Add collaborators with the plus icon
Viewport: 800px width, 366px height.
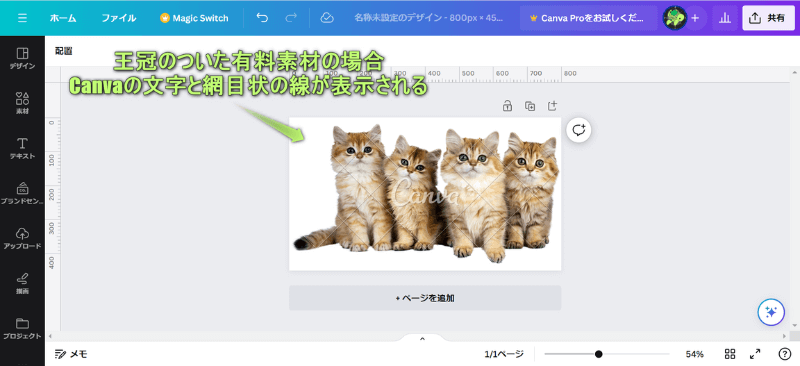(695, 18)
